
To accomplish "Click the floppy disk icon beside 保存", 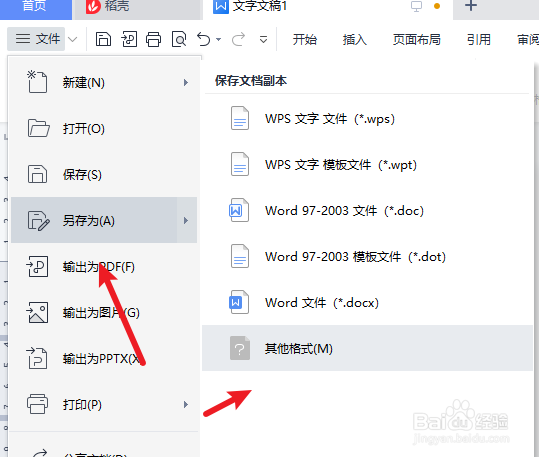I will (37, 174).
